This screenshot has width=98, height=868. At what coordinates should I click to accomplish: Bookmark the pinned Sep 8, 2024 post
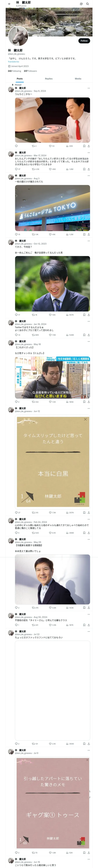(x=84, y=146)
